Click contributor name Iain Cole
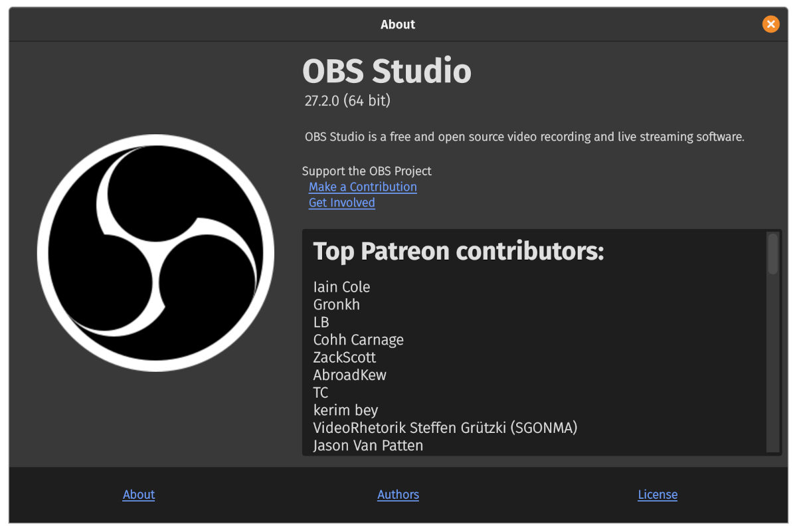This screenshot has width=797, height=532. pyautogui.click(x=342, y=286)
